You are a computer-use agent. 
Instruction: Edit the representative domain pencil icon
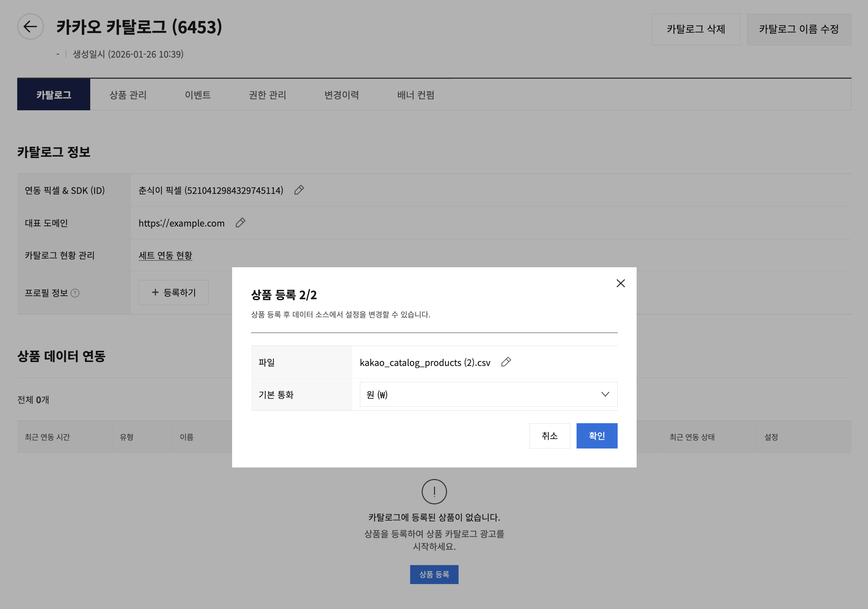[x=241, y=223]
